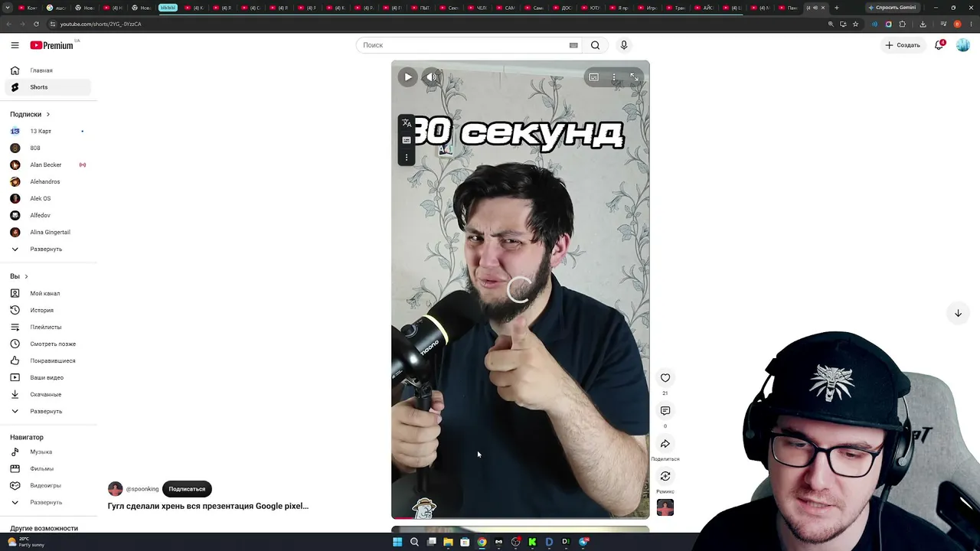Open Скачанные downloads
The image size is (980, 551).
pyautogui.click(x=47, y=394)
